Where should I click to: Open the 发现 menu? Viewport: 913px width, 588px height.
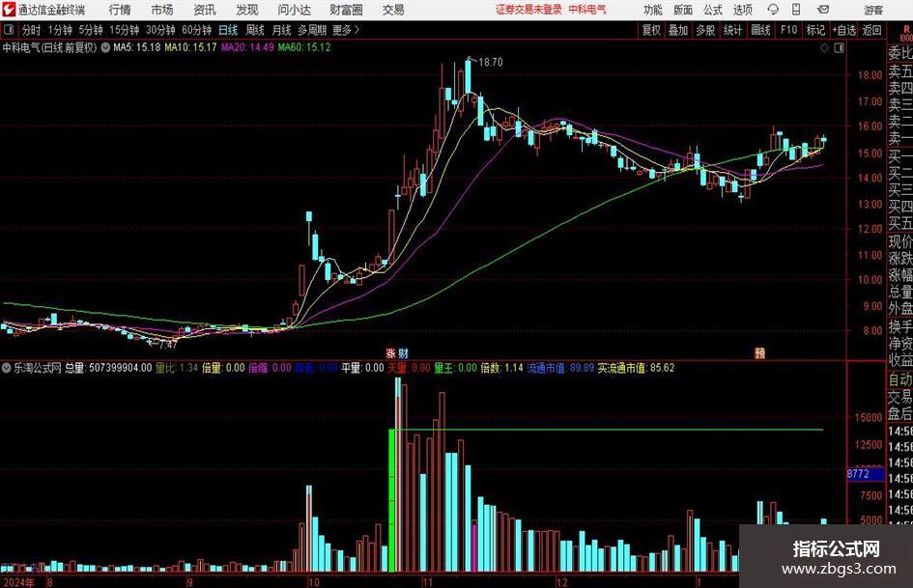247,10
